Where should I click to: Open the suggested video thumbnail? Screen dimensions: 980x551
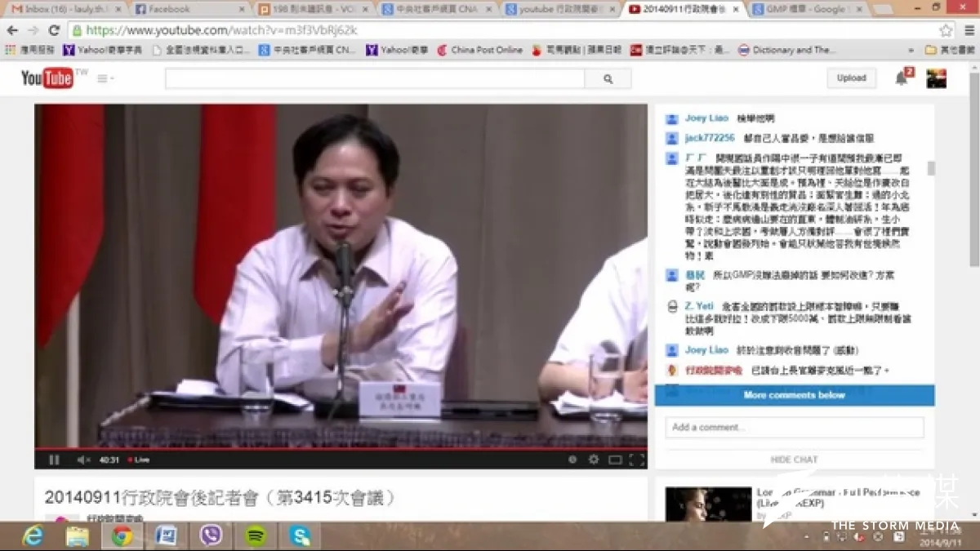tap(708, 504)
